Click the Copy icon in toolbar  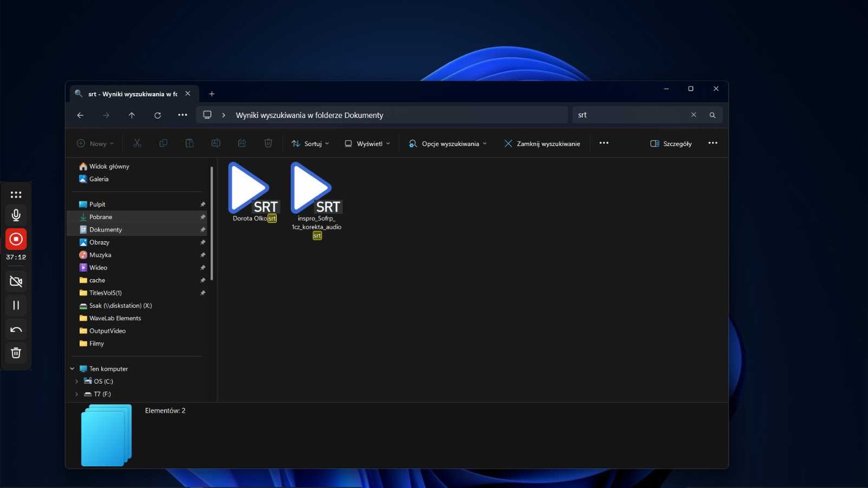click(163, 143)
